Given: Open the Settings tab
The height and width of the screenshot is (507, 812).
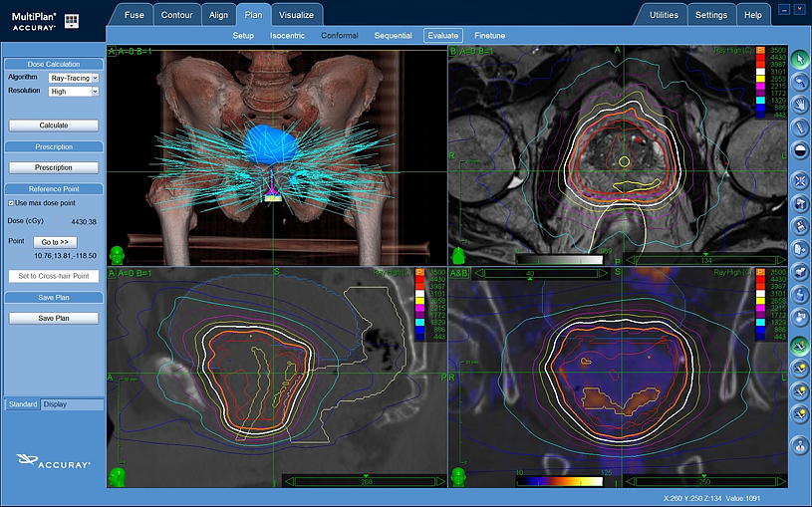Looking at the screenshot, I should pos(711,15).
